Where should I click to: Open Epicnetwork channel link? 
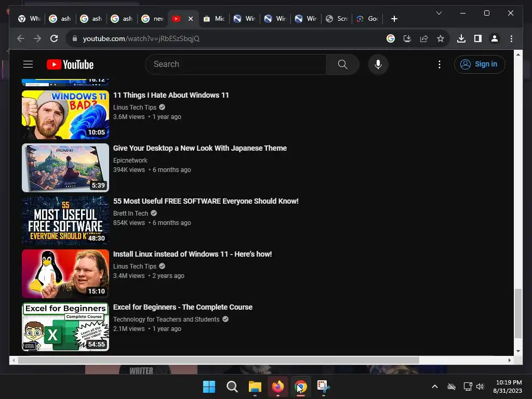tap(130, 160)
